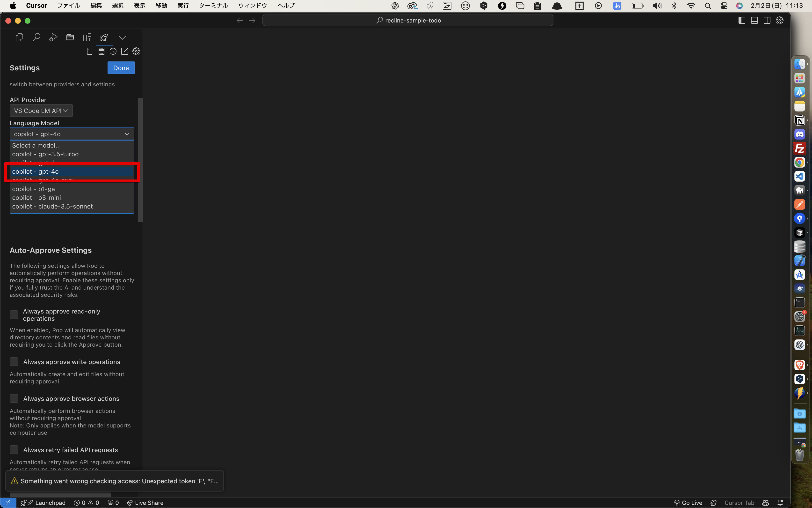The width and height of the screenshot is (812, 508).
Task: Expand additional views chevron in sidebar
Action: [122, 38]
